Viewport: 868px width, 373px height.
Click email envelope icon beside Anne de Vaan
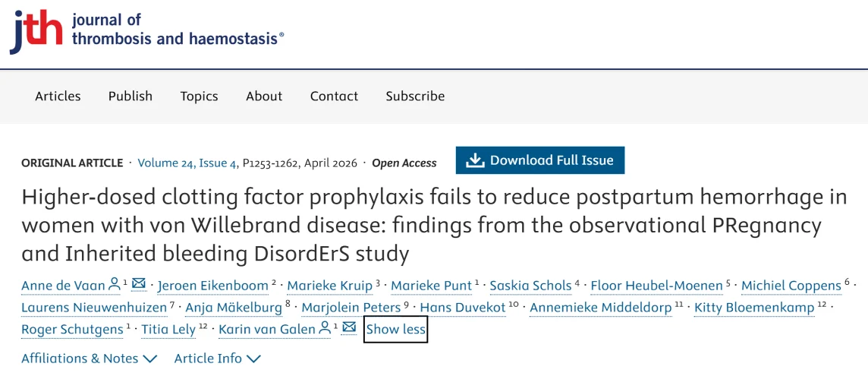[139, 285]
